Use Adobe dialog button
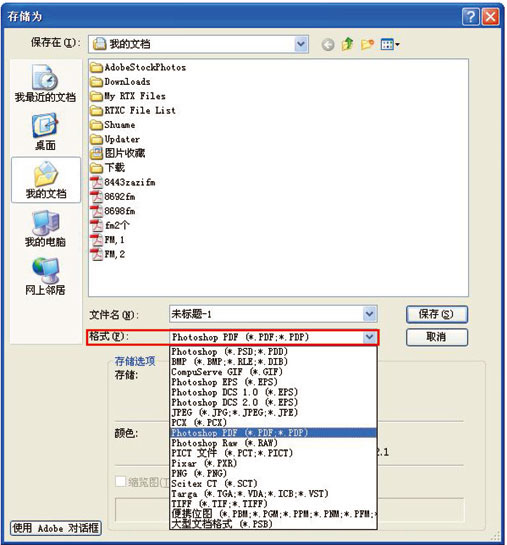 (x=56, y=528)
